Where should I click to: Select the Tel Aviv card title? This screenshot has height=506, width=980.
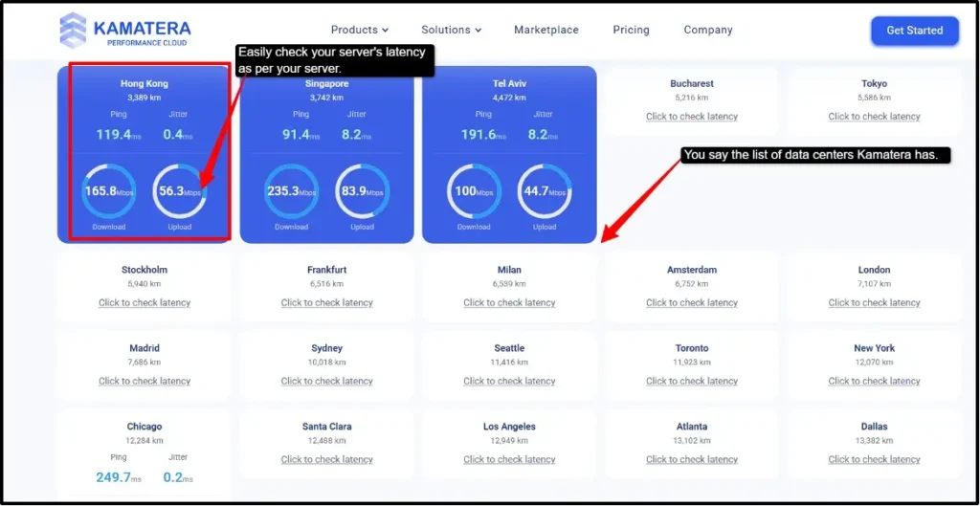coord(509,83)
